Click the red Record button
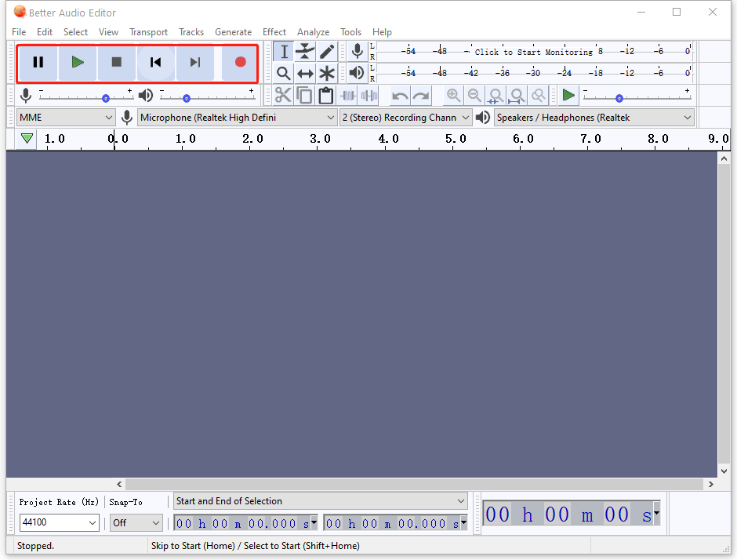The image size is (737, 560). pyautogui.click(x=240, y=63)
